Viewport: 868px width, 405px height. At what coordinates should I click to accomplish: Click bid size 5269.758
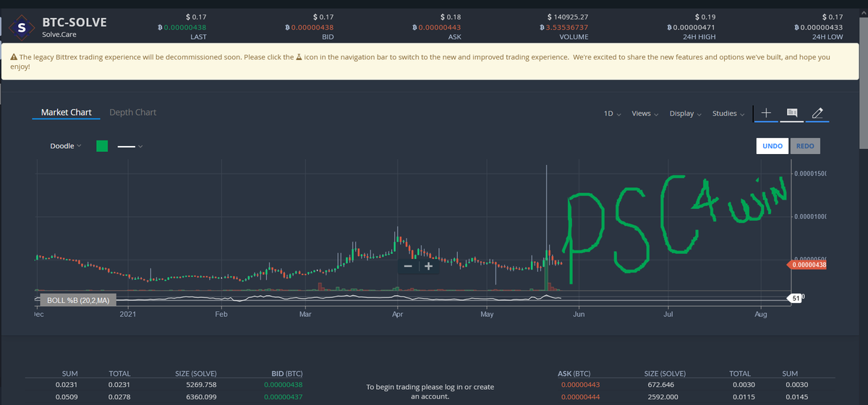201,384
